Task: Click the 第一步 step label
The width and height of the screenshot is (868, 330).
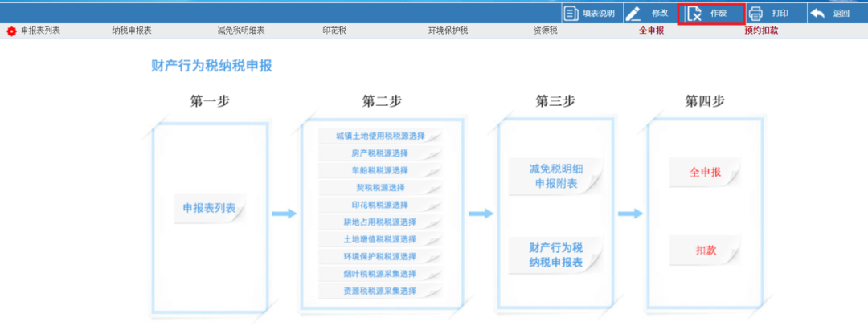Action: (209, 101)
